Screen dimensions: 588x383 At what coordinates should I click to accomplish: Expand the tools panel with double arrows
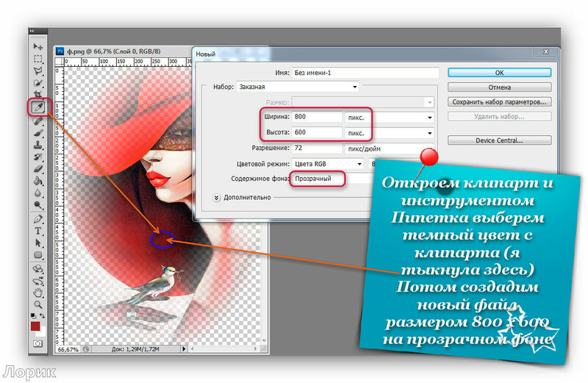tap(32, 31)
